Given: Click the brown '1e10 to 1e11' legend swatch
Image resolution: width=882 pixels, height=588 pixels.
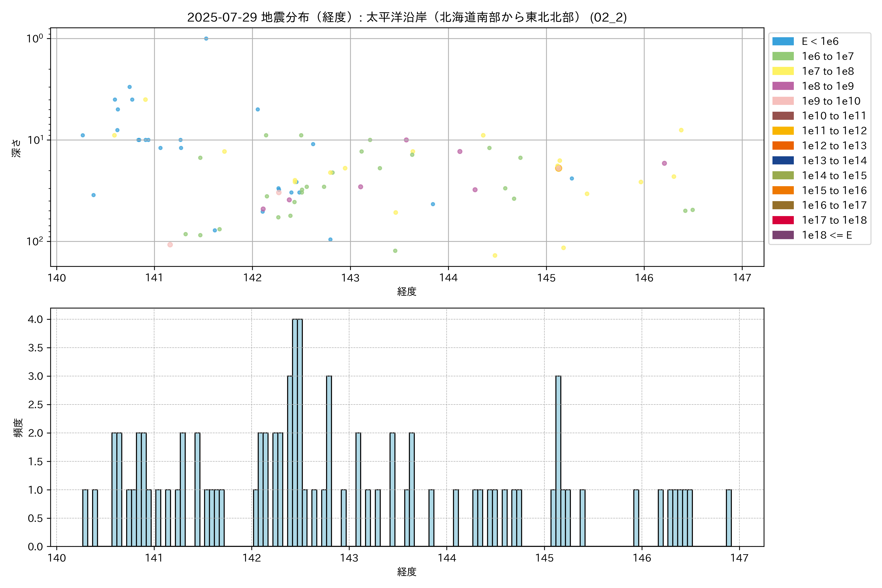Looking at the screenshot, I should pos(783,116).
